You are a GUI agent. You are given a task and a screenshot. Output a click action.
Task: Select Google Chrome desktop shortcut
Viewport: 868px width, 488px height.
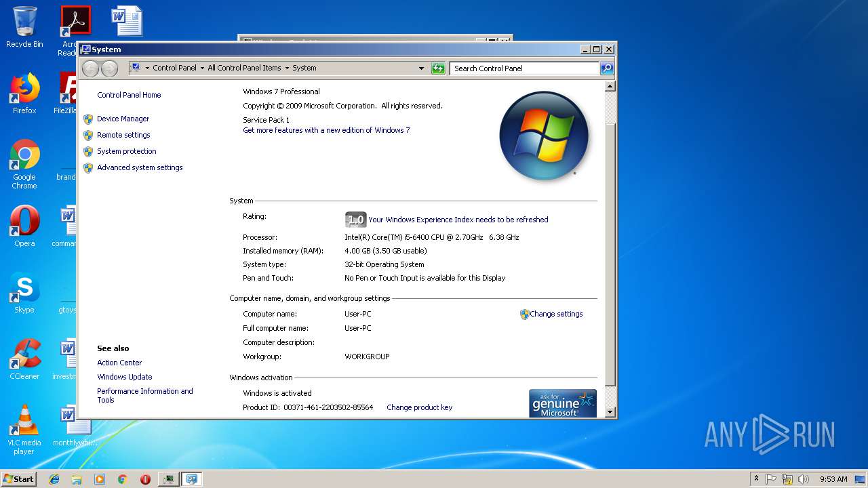tap(24, 164)
